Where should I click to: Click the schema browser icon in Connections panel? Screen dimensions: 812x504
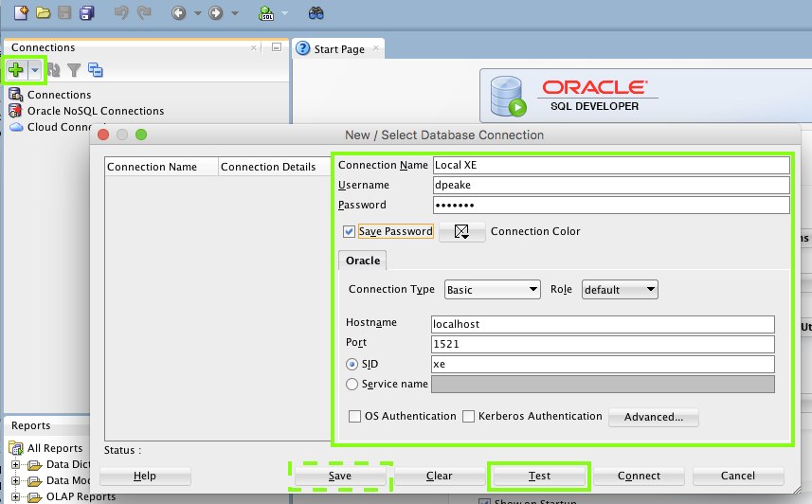coord(96,69)
